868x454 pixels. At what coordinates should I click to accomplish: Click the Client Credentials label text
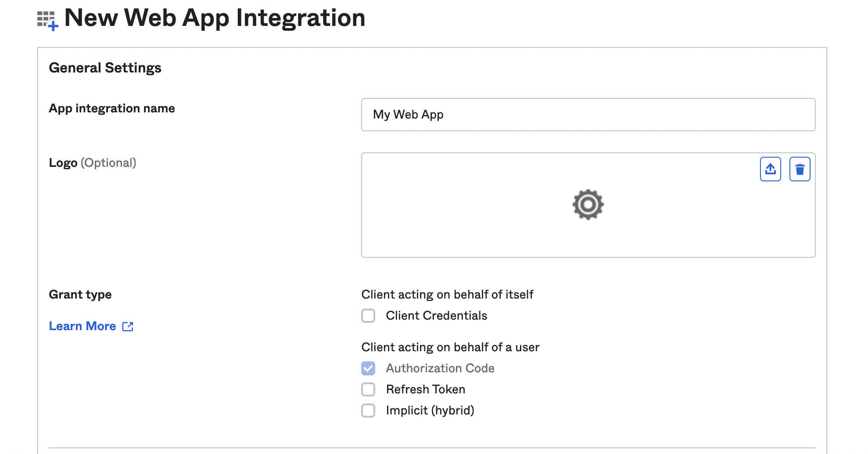[436, 316]
